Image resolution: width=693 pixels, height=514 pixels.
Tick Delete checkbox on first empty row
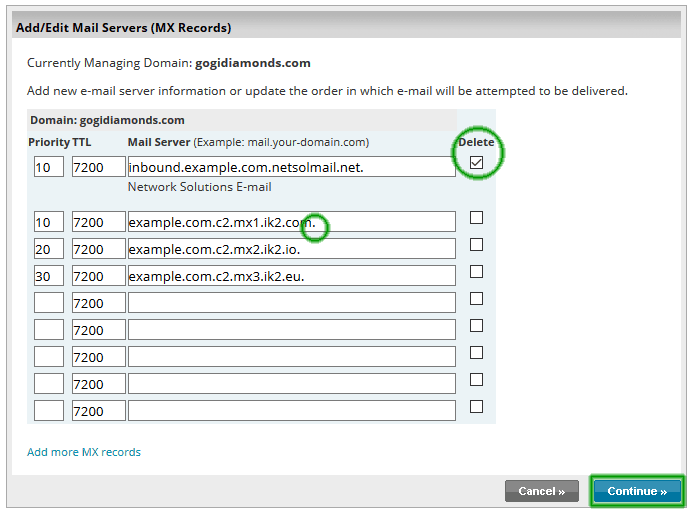(476, 299)
